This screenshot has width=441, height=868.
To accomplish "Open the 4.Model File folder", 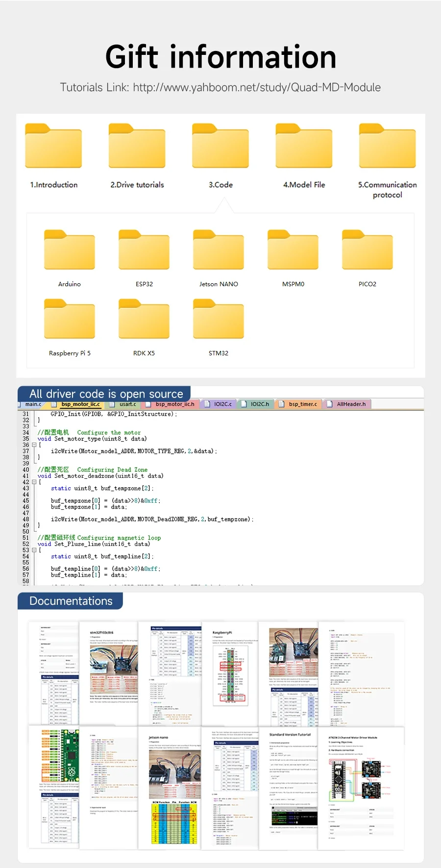I will pos(304,156).
